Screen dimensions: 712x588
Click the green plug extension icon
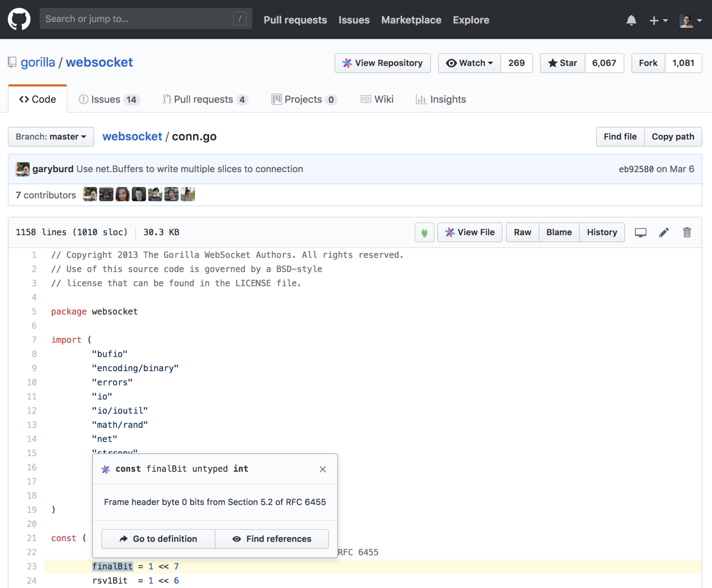[424, 232]
